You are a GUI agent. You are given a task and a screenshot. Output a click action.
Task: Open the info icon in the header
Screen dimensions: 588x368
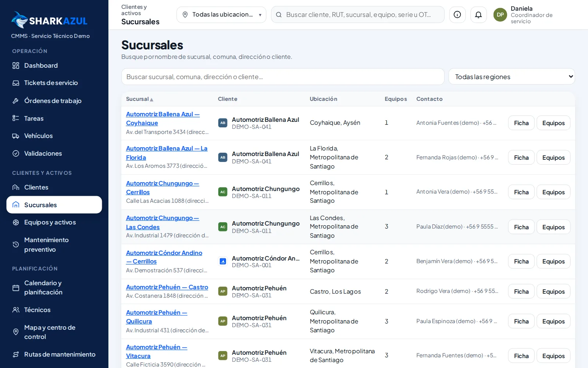tap(457, 15)
